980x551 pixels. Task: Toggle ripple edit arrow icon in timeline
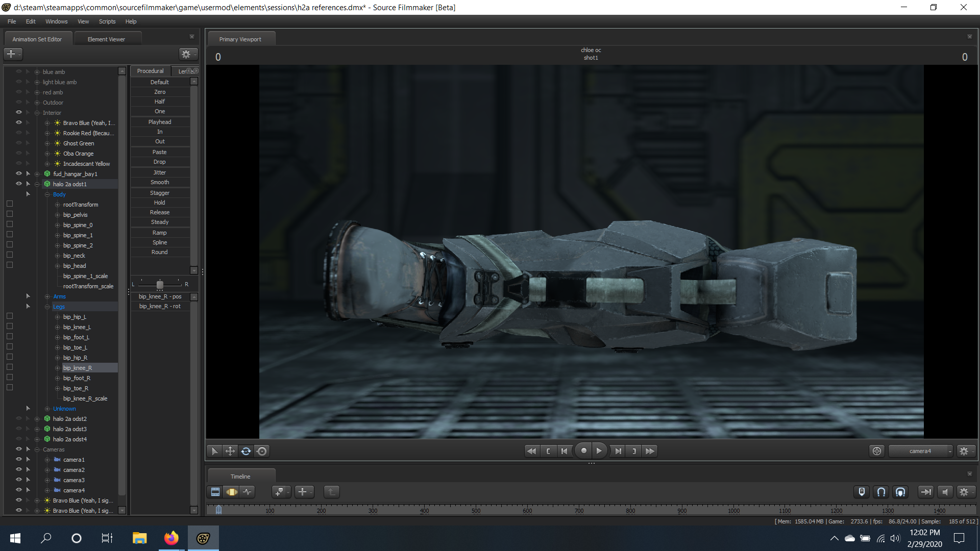tap(925, 492)
